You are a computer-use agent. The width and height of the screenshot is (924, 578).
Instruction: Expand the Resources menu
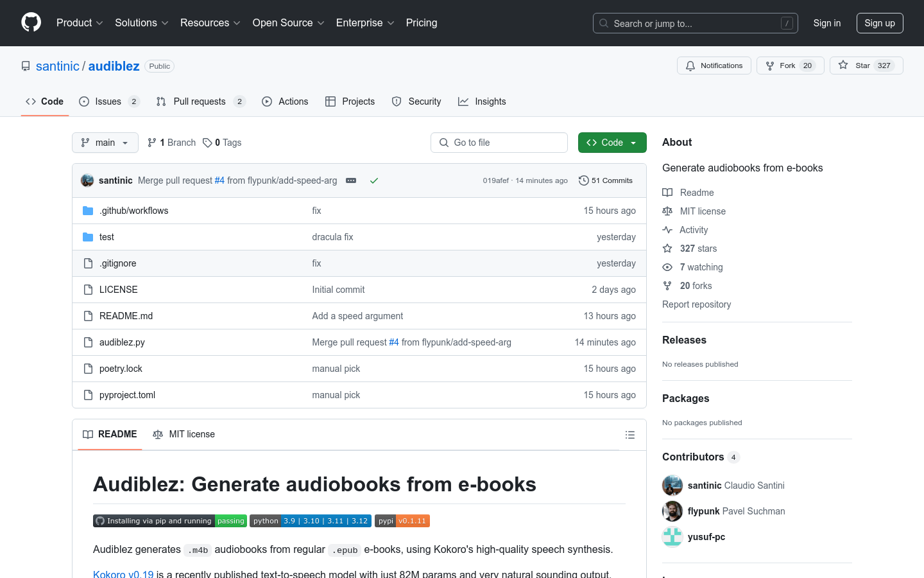(x=210, y=23)
